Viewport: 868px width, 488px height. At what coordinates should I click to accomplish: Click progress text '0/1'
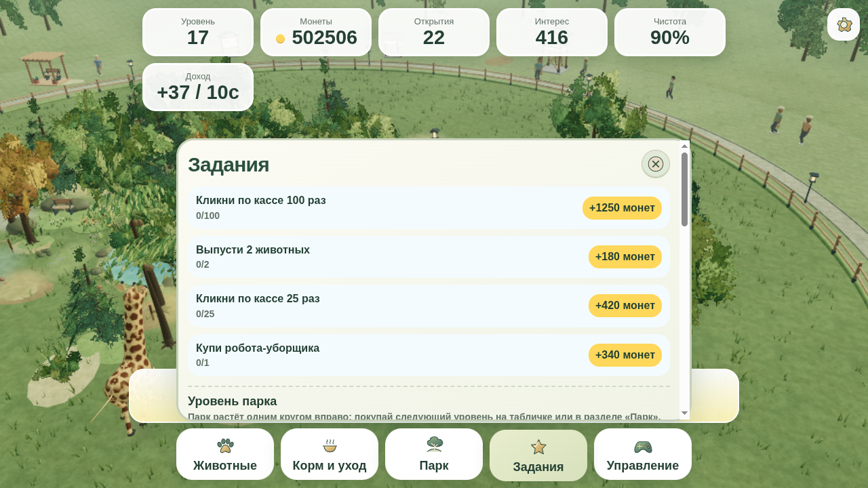click(x=203, y=363)
